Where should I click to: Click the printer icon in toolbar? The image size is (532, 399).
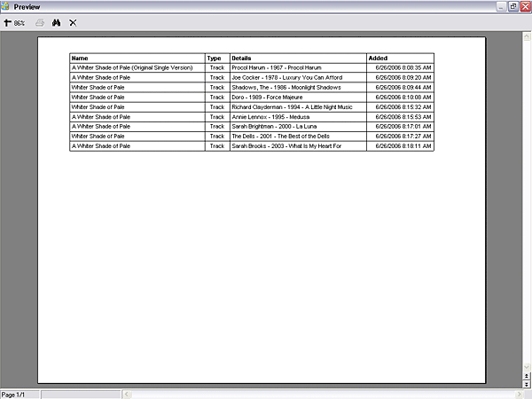coord(40,22)
